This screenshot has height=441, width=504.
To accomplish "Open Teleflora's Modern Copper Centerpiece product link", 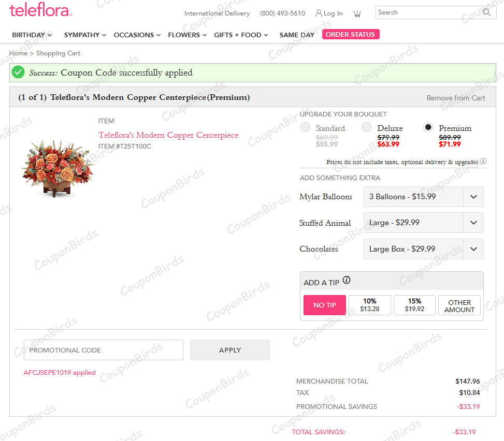I will (168, 135).
